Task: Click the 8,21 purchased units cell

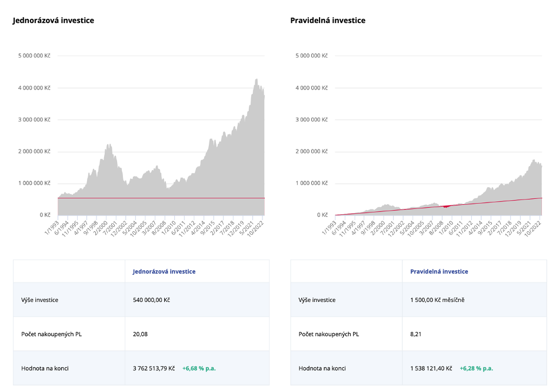Action: [x=415, y=334]
